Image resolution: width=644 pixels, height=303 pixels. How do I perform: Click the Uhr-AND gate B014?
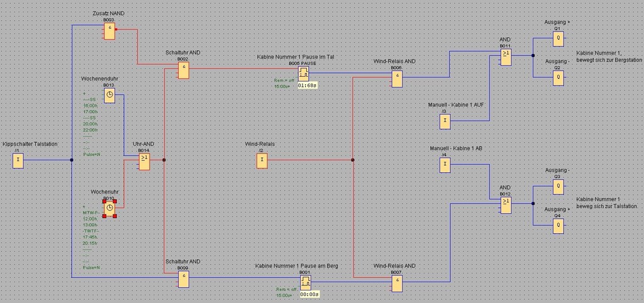pyautogui.click(x=145, y=162)
